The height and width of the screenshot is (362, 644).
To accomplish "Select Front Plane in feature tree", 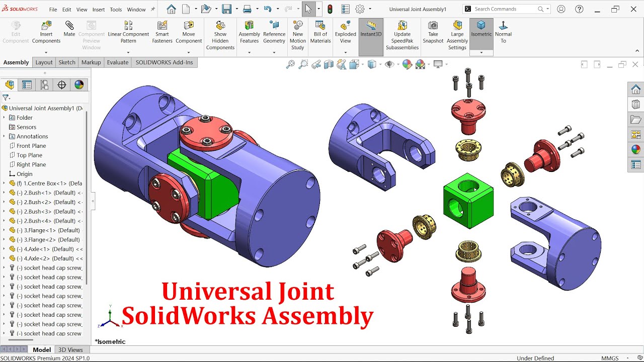I will click(x=31, y=146).
